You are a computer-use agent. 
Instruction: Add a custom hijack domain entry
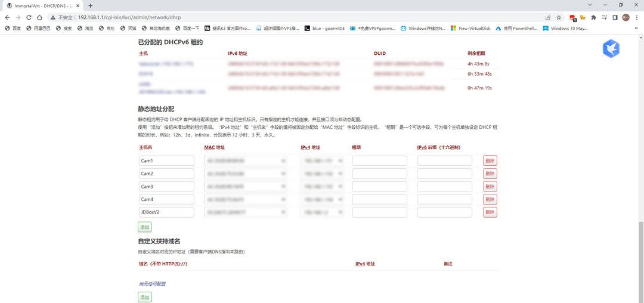tap(144, 297)
